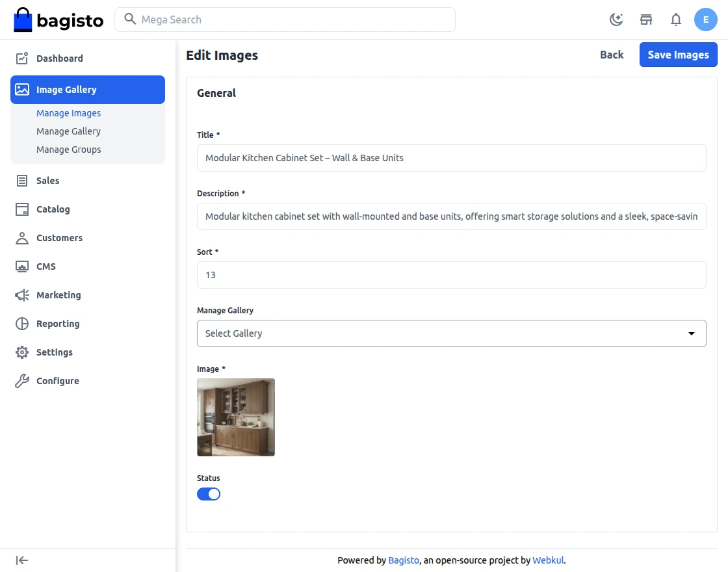Switch to Manage Gallery

[x=68, y=131]
